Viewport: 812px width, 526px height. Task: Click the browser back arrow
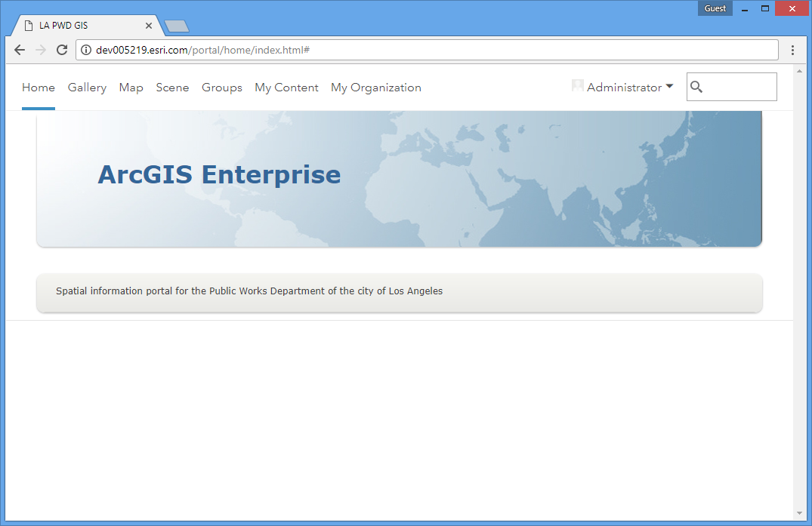pos(20,50)
